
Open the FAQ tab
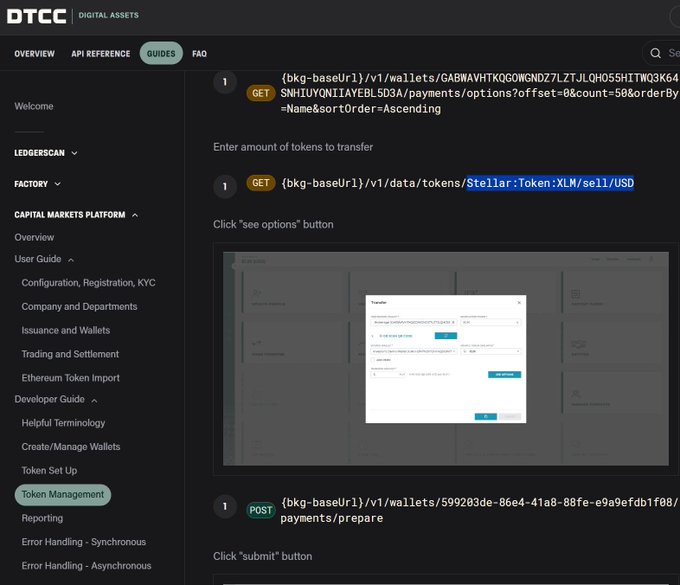pyautogui.click(x=199, y=54)
